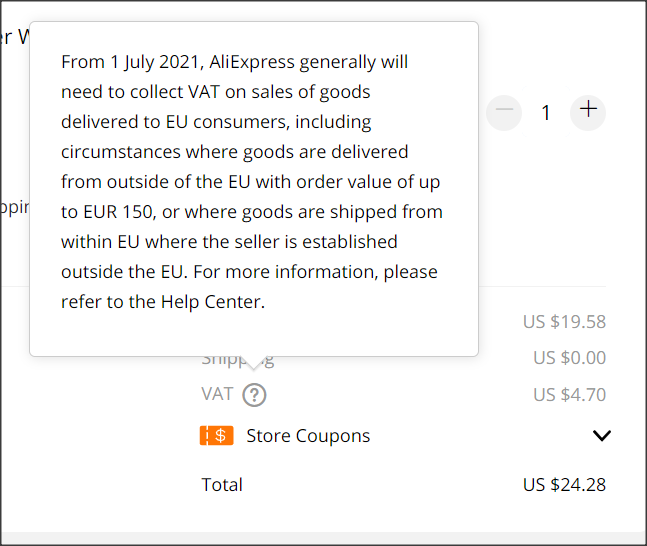Increase quantity with the plus button
647x546 pixels.
(x=588, y=112)
